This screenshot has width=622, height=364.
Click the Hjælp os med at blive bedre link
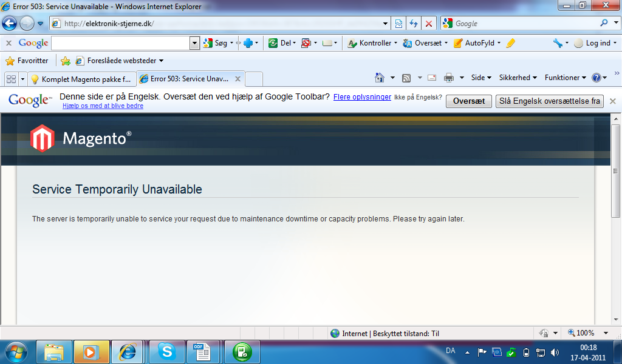103,106
